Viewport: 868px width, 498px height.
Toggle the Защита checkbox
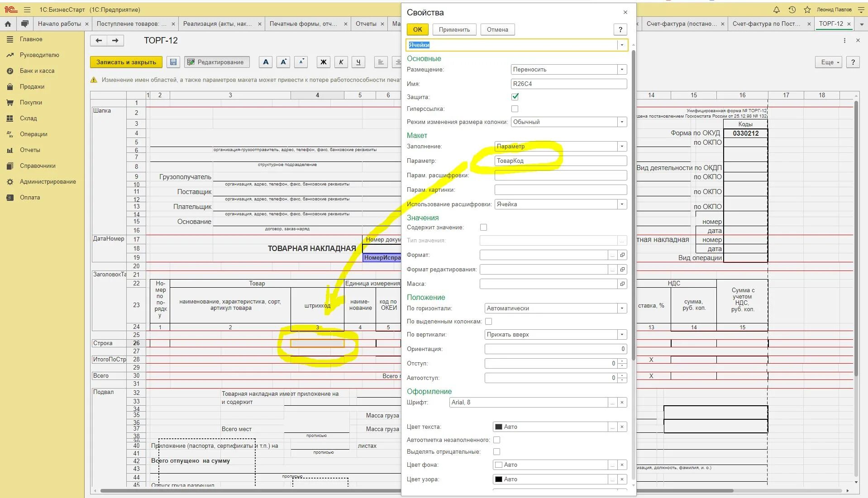tap(515, 97)
